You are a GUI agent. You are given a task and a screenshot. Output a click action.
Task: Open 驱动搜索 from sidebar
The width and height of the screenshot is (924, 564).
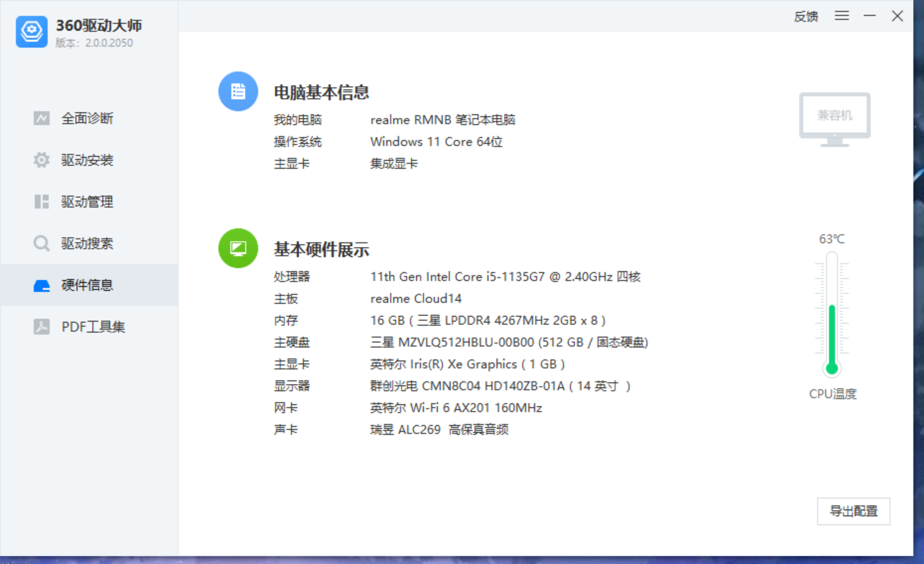click(x=89, y=244)
